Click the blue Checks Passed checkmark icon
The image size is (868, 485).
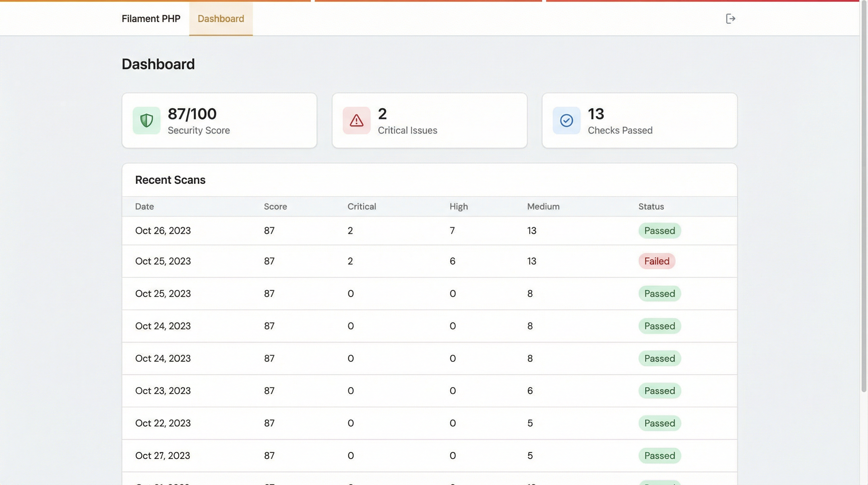click(566, 120)
